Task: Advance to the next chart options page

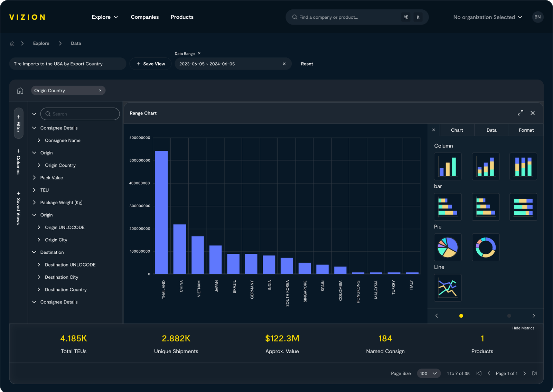Action: click(533, 316)
